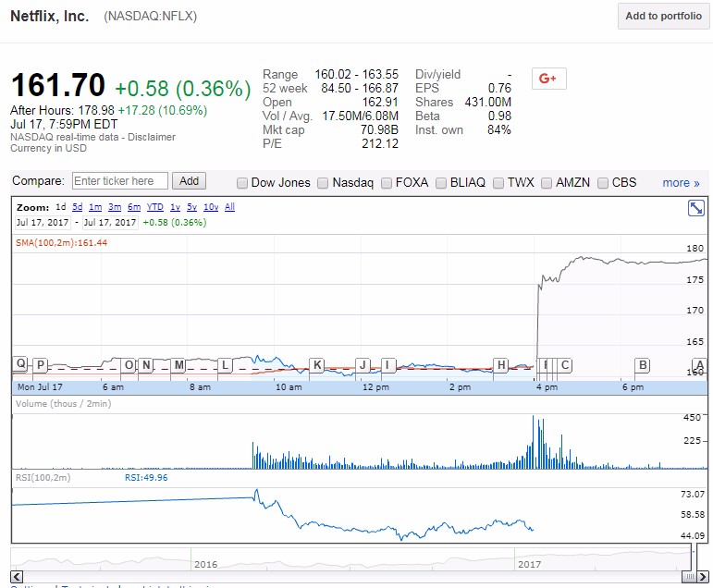The height and width of the screenshot is (588, 713).
Task: Expand the chart to full screen
Action: tap(695, 208)
